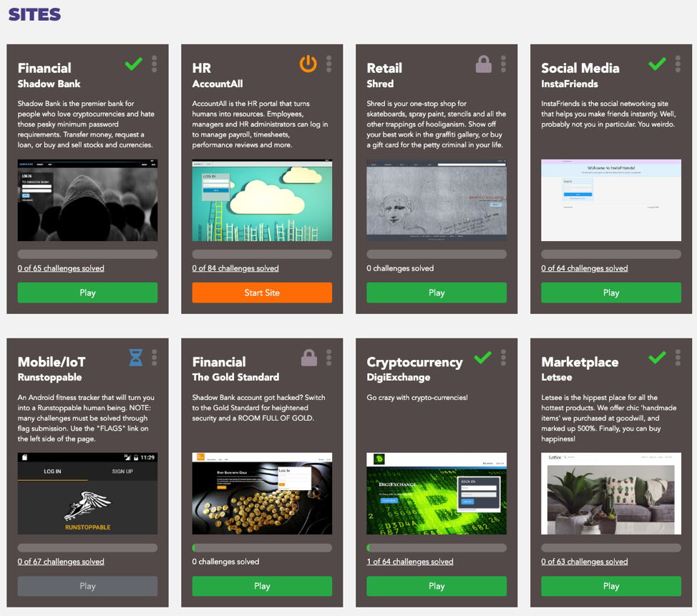Open the options menu on DigiExchange
This screenshot has height=616, width=697.
[502, 357]
